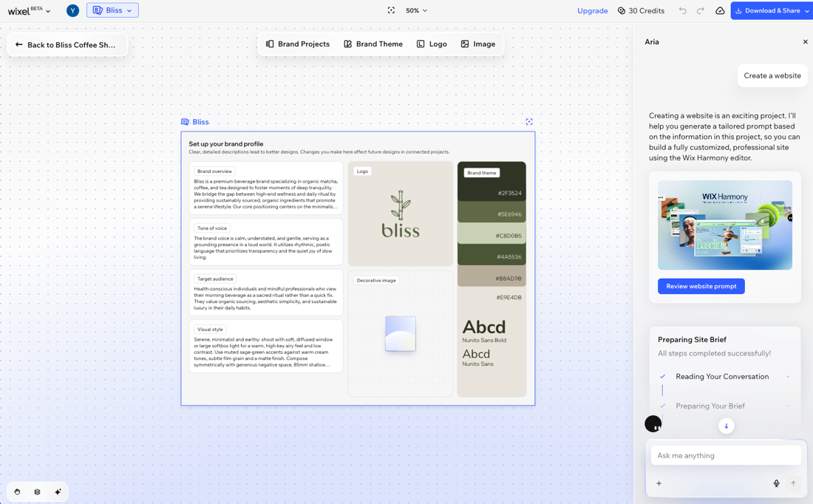
Task: Edit the Target audience card
Action: pyautogui.click(x=266, y=293)
